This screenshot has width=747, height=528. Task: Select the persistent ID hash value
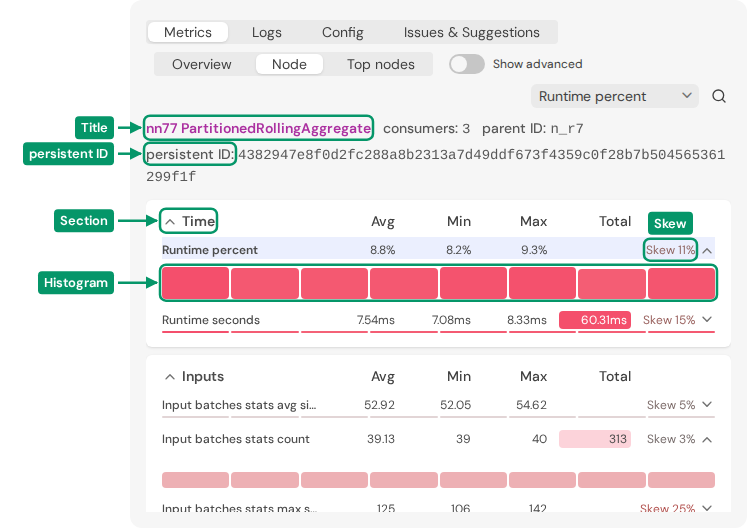[x=435, y=165]
